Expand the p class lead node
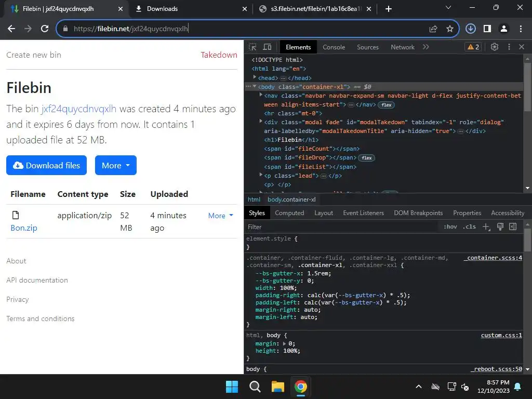This screenshot has height=399, width=532. point(261,175)
